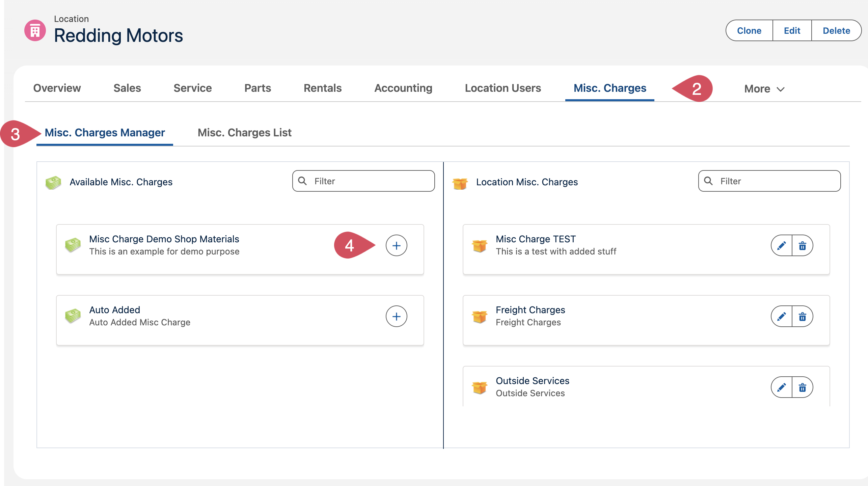Click the Clone button
The height and width of the screenshot is (486, 868).
[749, 31]
